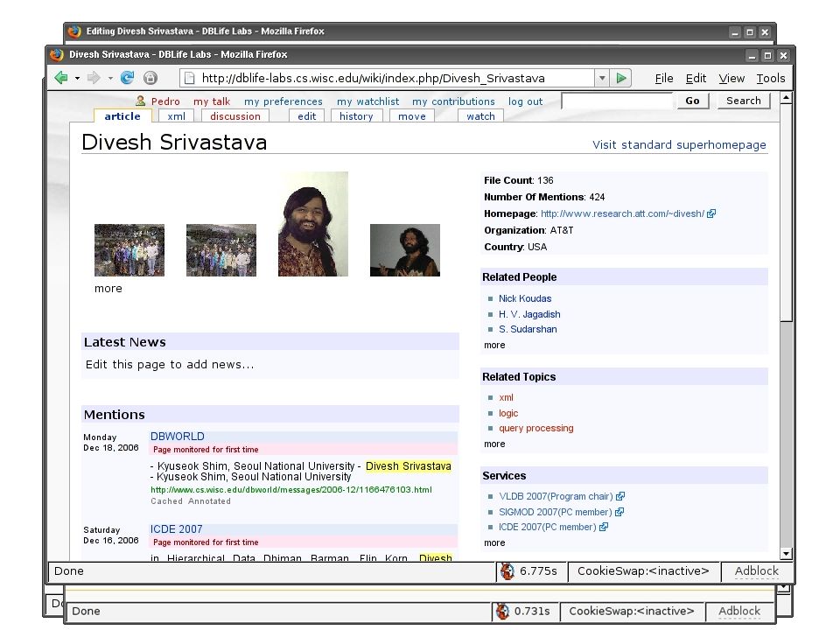Open H. V. Jagadish link
Screen dimensions: 840x630
click(x=529, y=314)
